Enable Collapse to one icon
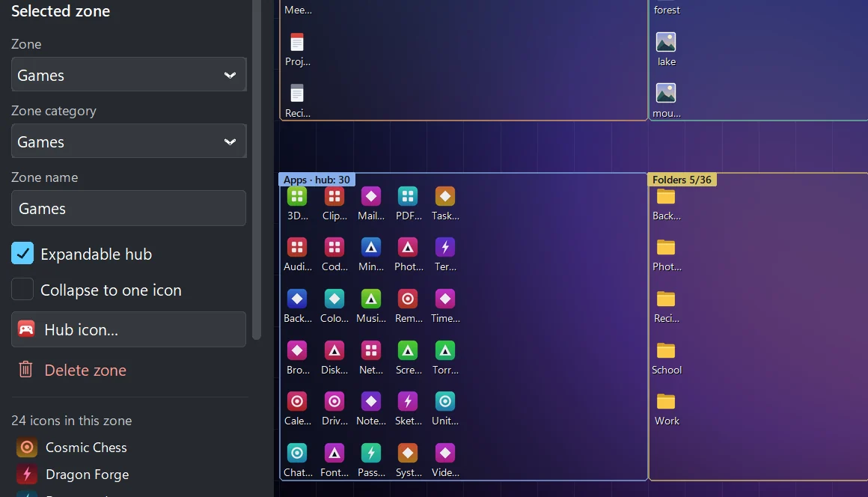Screen dimensions: 868x497 tap(22, 290)
